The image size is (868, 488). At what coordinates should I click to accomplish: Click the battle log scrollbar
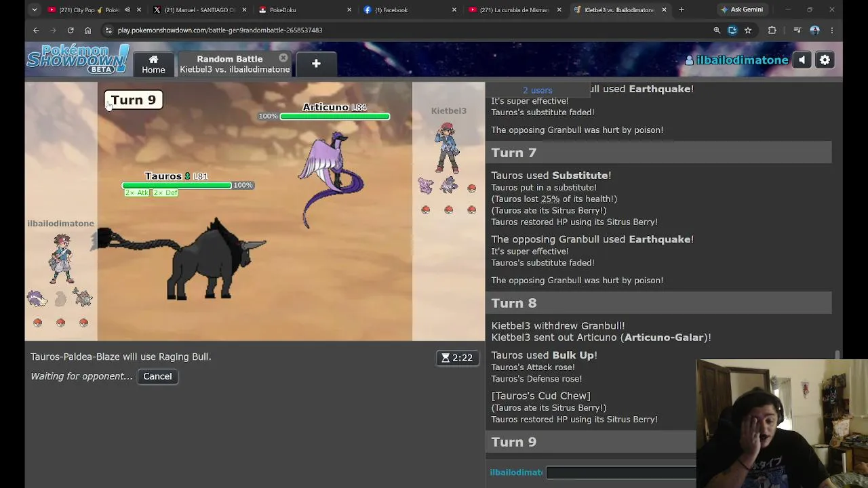click(837, 354)
